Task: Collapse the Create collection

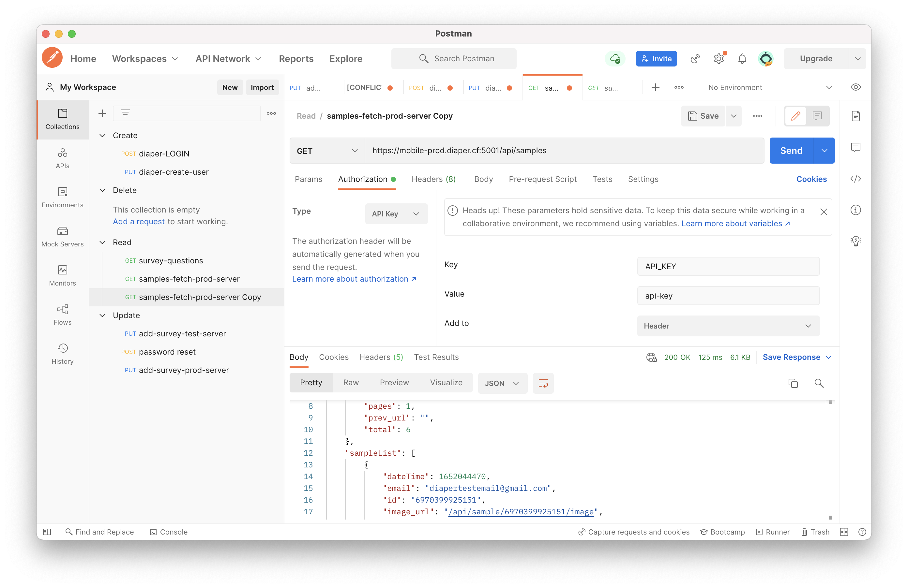Action: 102,135
